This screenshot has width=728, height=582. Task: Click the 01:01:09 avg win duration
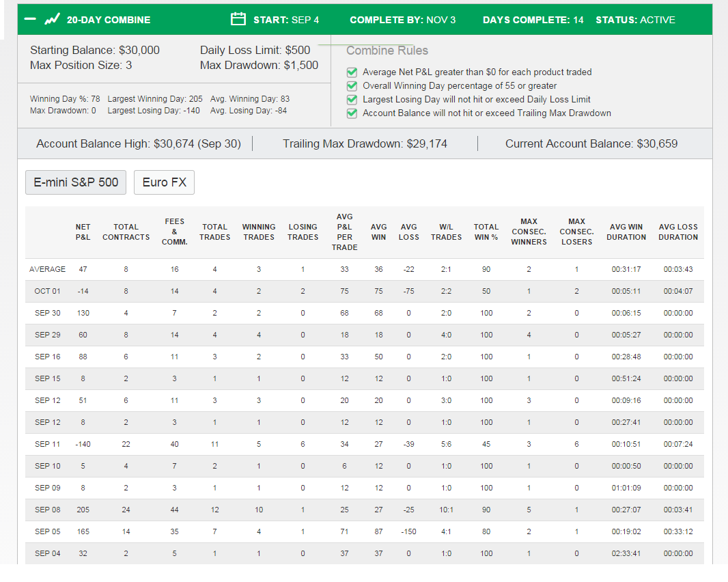click(626, 488)
